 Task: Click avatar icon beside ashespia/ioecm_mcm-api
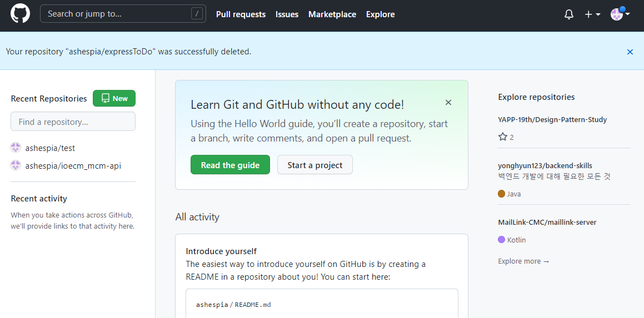(x=16, y=165)
